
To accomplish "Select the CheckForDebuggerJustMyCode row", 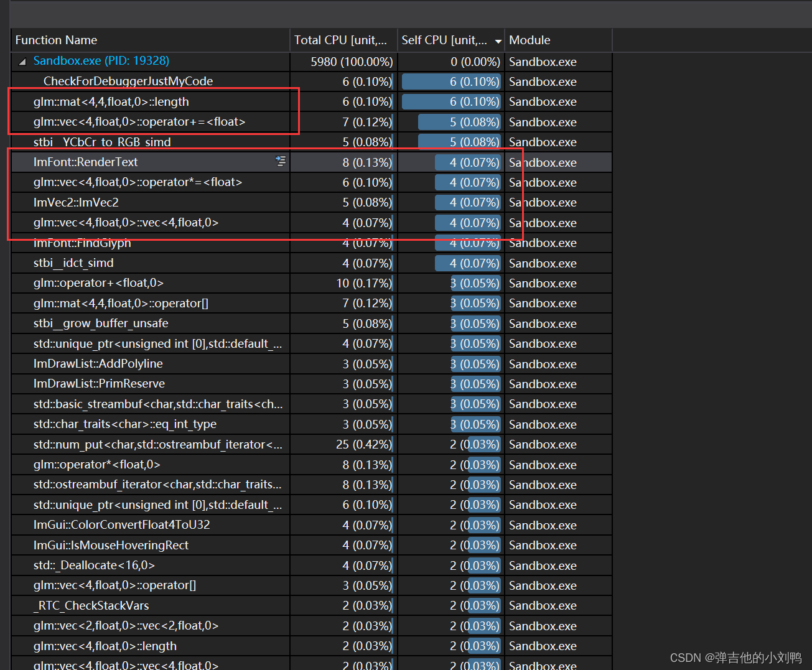I will (x=311, y=81).
